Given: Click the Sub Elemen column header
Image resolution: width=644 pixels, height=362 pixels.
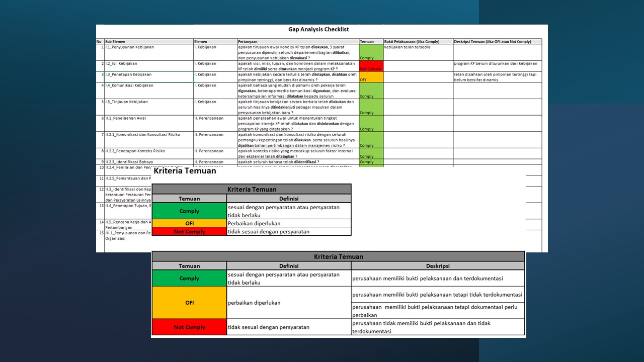Looking at the screenshot, I should [x=148, y=42].
